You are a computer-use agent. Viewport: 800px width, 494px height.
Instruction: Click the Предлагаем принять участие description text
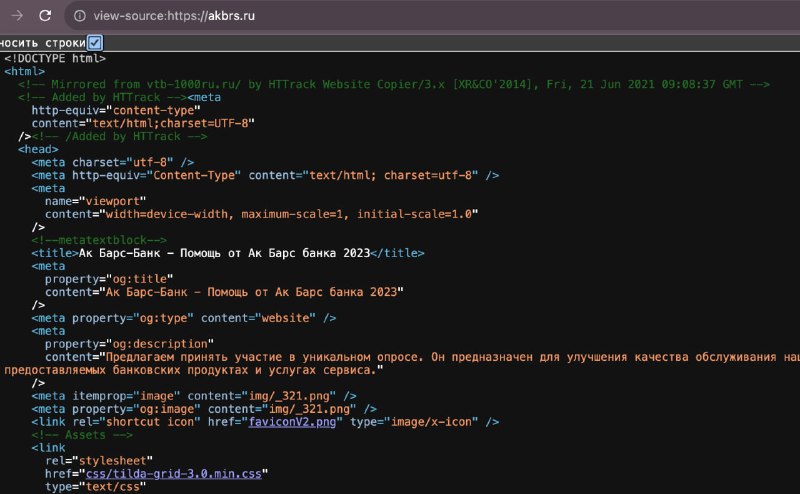(x=402, y=363)
